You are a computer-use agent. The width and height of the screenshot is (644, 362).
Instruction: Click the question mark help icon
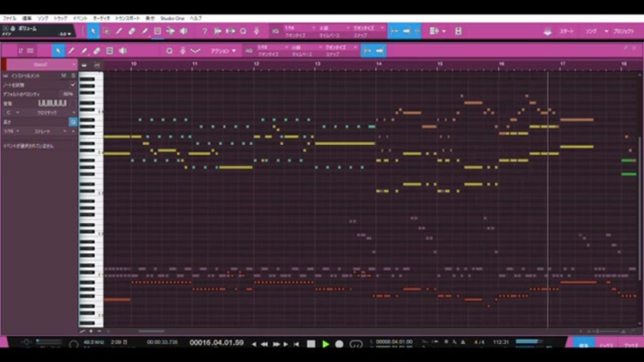[204, 31]
